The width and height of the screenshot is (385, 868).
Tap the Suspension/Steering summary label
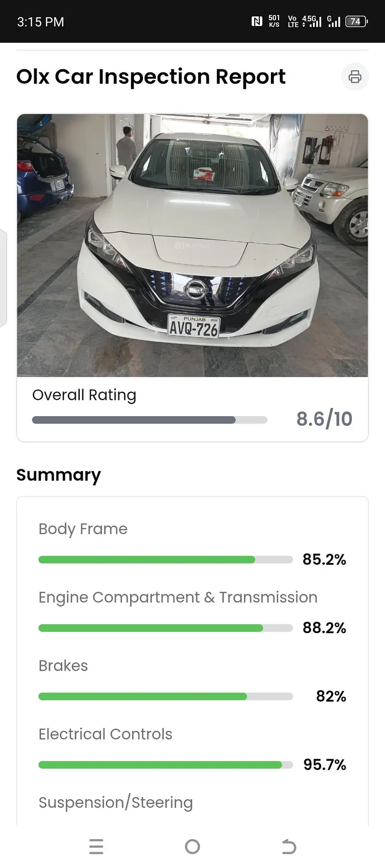(115, 802)
